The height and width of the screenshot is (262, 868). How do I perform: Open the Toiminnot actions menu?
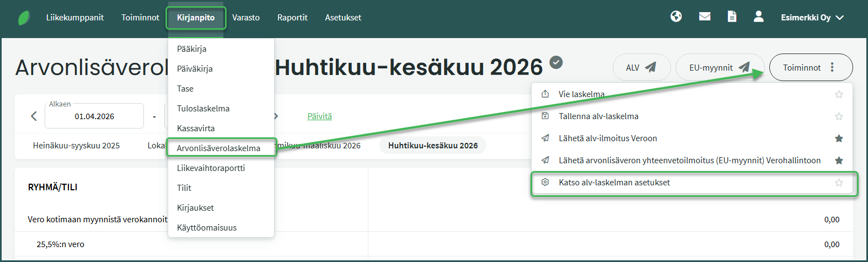click(x=810, y=68)
